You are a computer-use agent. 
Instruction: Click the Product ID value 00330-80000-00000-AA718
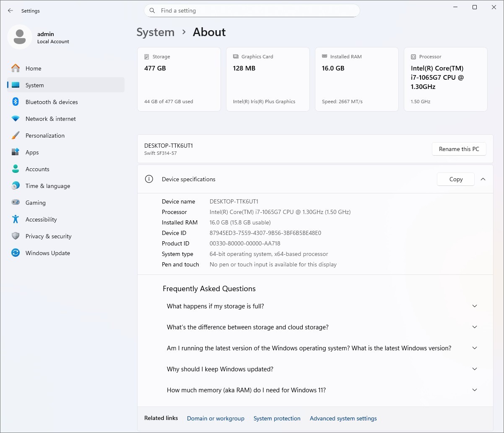click(245, 243)
